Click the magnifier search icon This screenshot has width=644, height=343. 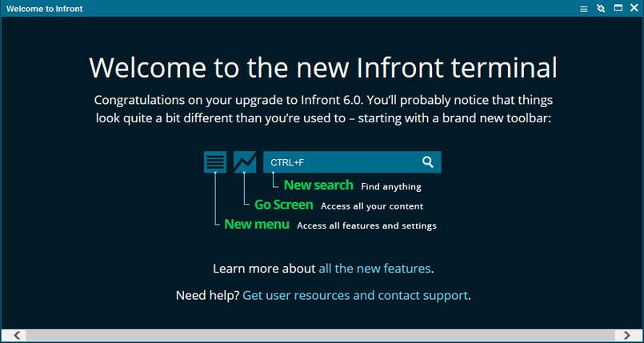pos(428,162)
